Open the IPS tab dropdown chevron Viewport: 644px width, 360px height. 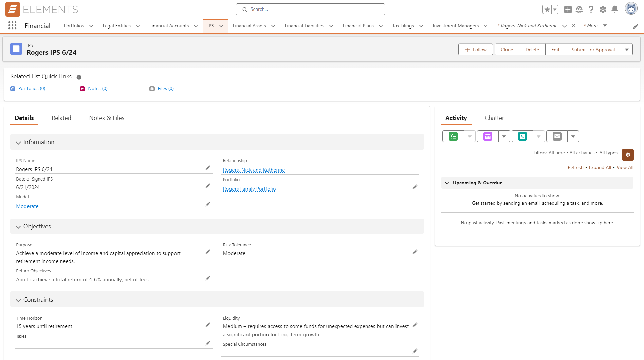pyautogui.click(x=221, y=26)
